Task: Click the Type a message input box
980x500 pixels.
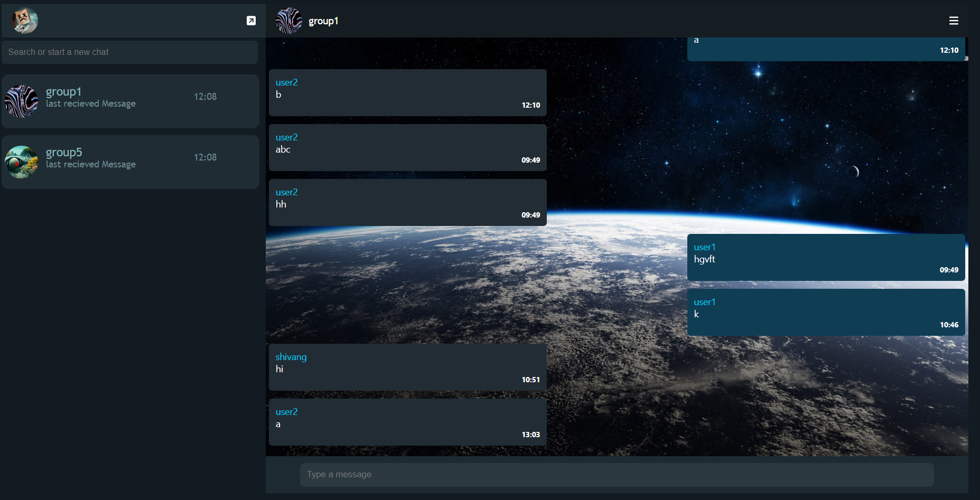Action: [x=617, y=475]
